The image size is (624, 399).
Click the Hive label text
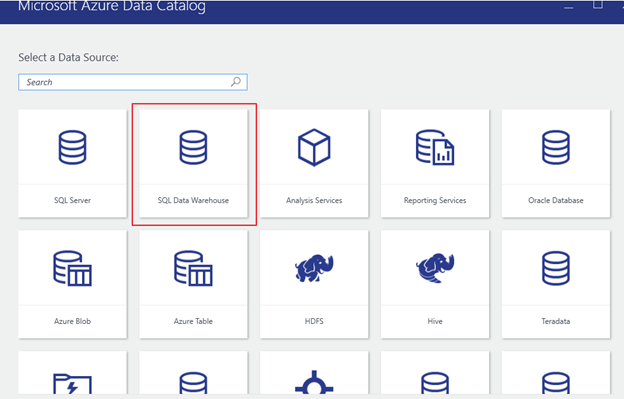(435, 321)
